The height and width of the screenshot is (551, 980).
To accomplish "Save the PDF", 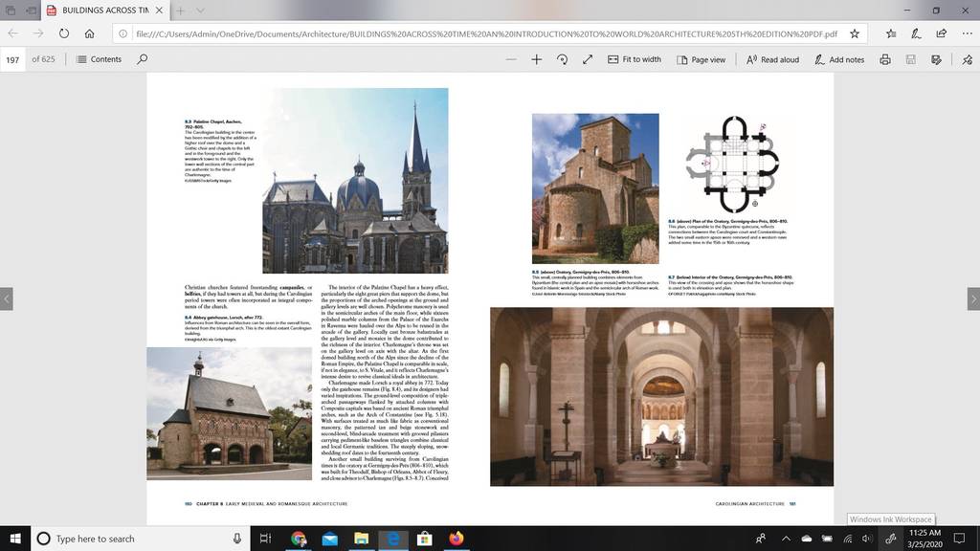I will 911,59.
